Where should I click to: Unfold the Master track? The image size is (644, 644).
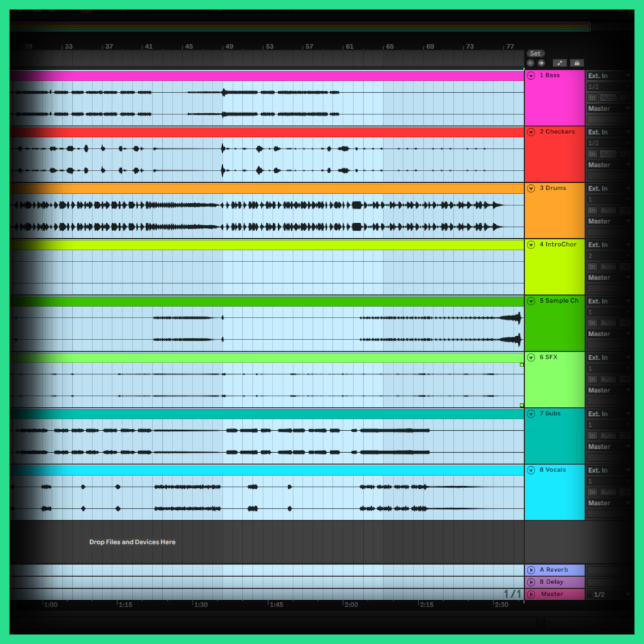(531, 594)
